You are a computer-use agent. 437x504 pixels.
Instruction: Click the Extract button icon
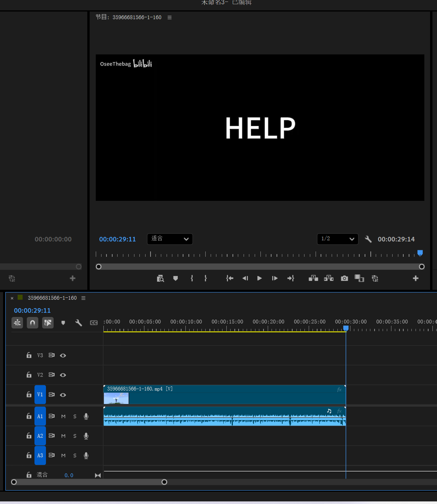pyautogui.click(x=329, y=278)
